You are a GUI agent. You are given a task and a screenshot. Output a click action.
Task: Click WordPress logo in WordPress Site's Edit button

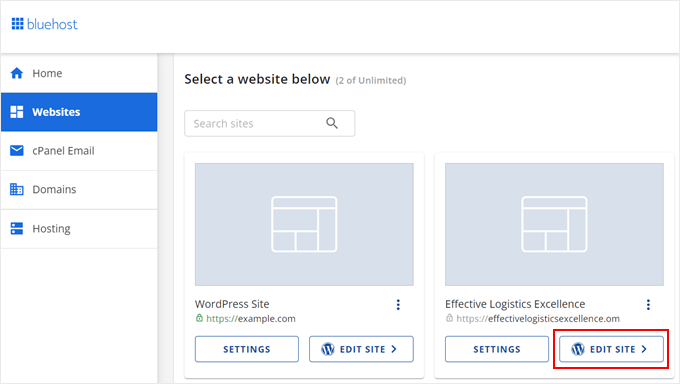(x=328, y=349)
